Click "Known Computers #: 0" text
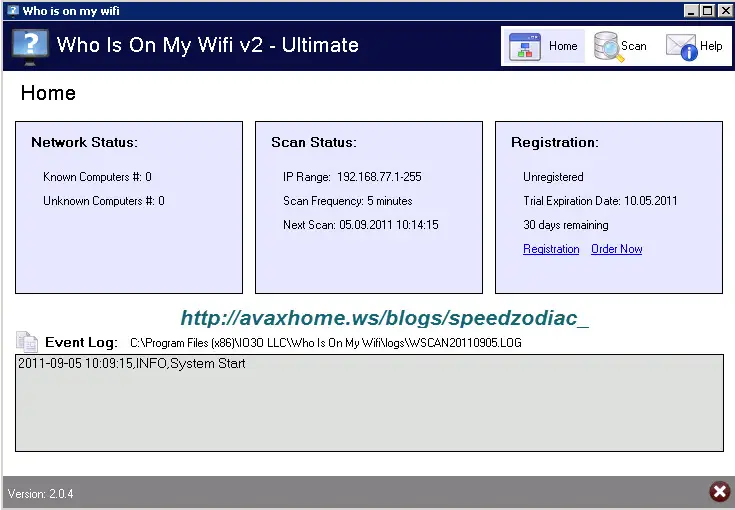 98,177
